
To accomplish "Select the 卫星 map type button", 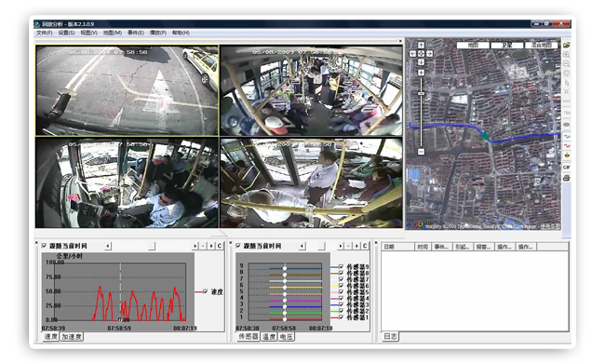I will coord(507,46).
